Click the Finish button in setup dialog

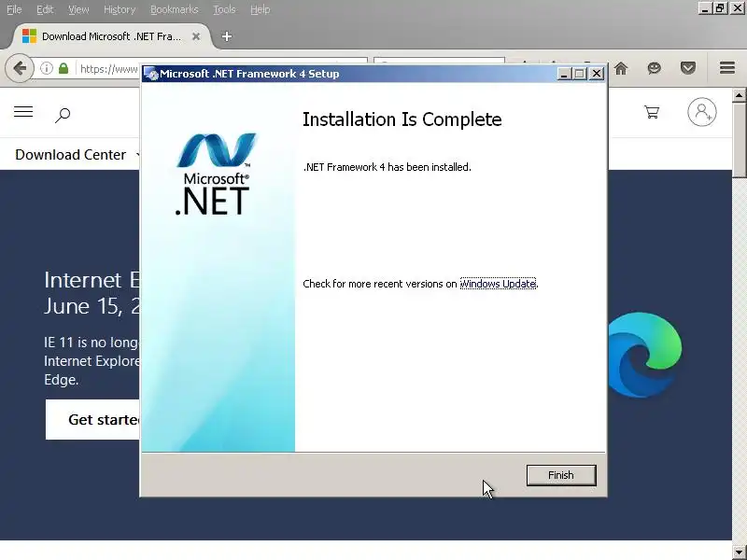pyautogui.click(x=561, y=475)
